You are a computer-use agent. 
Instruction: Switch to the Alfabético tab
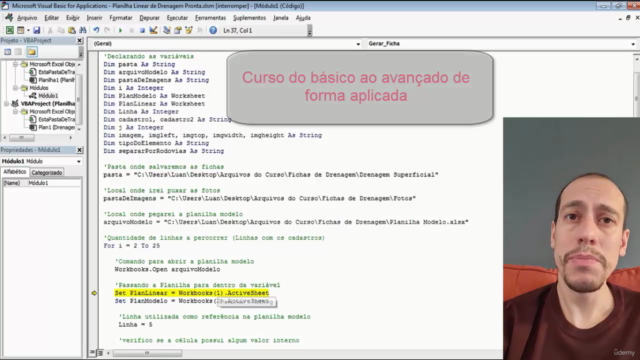15,172
